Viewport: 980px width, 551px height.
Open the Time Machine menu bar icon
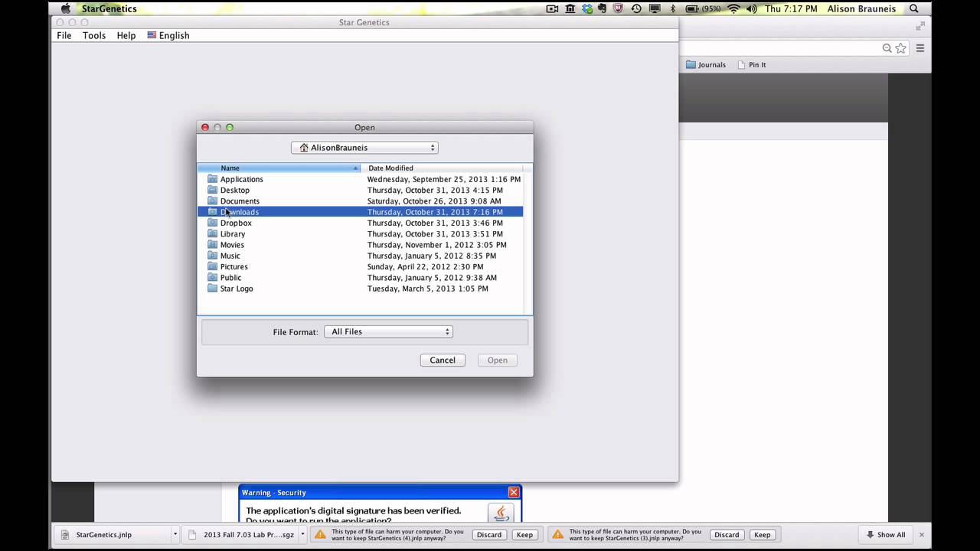636,9
